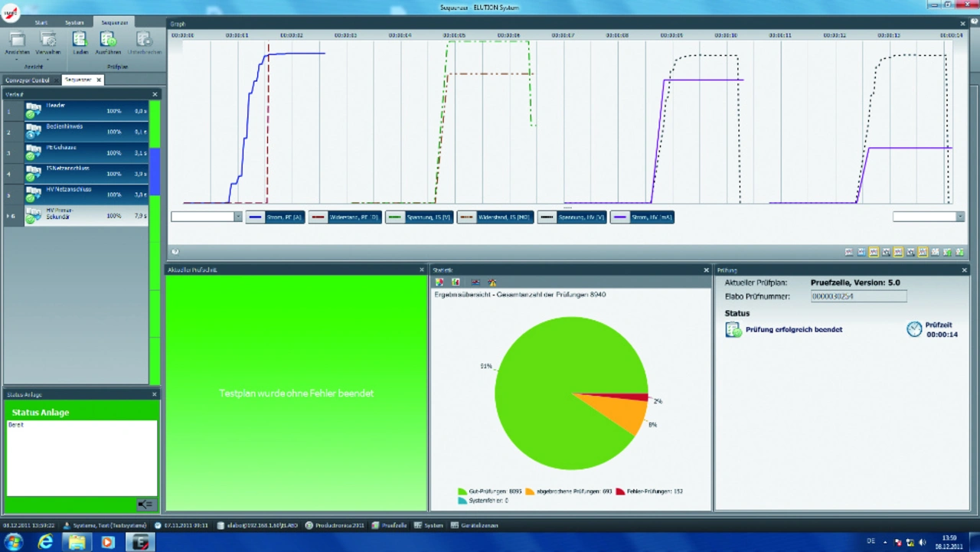Click the warning-sign Statistik toolbar icon
The height and width of the screenshot is (552, 980).
tap(492, 283)
